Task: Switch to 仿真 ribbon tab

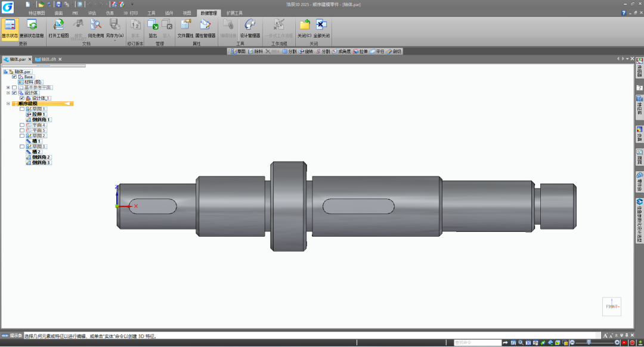Action: (110, 13)
